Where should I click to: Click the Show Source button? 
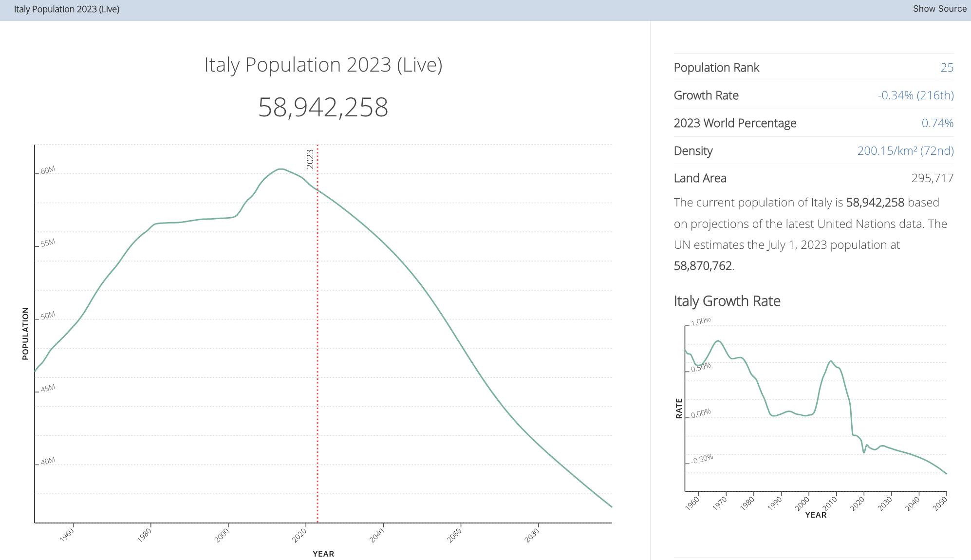[939, 9]
